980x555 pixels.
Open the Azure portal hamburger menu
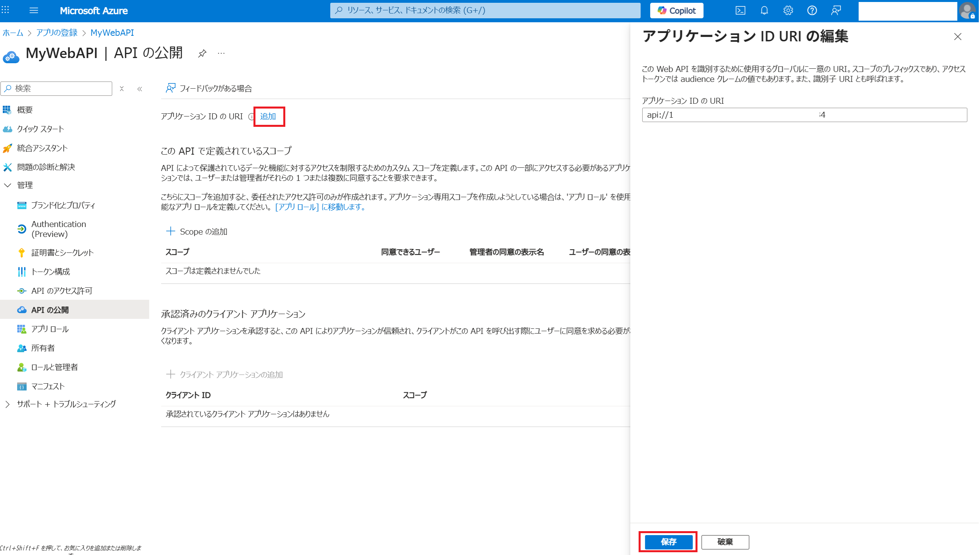[34, 10]
